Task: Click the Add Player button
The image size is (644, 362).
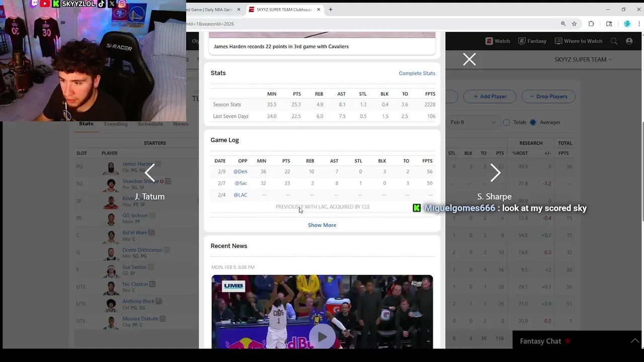Action: [490, 97]
